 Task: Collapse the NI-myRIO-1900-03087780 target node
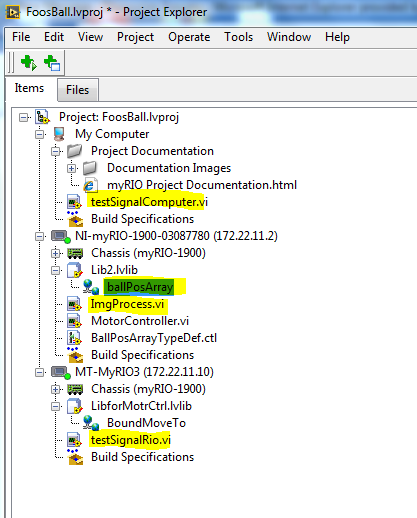39,236
